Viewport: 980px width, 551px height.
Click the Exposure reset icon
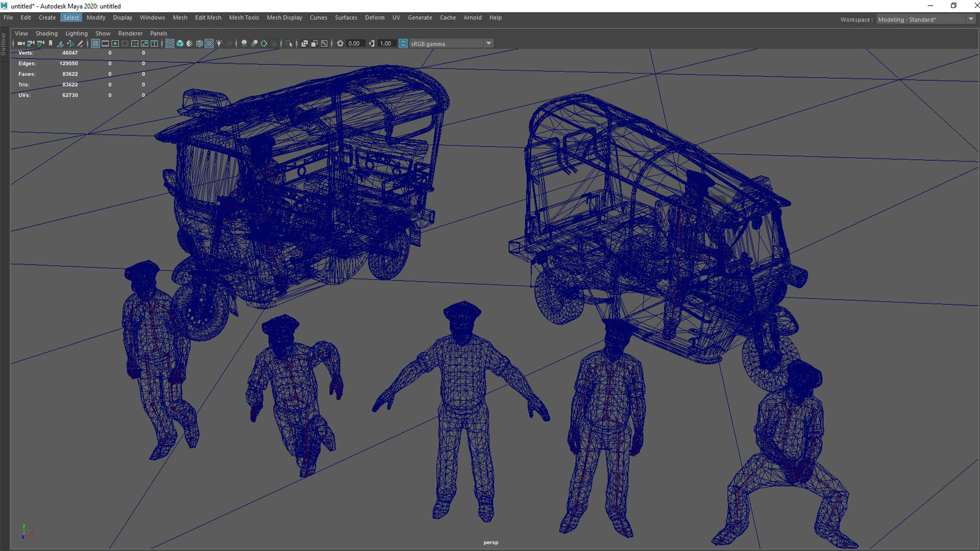[340, 43]
